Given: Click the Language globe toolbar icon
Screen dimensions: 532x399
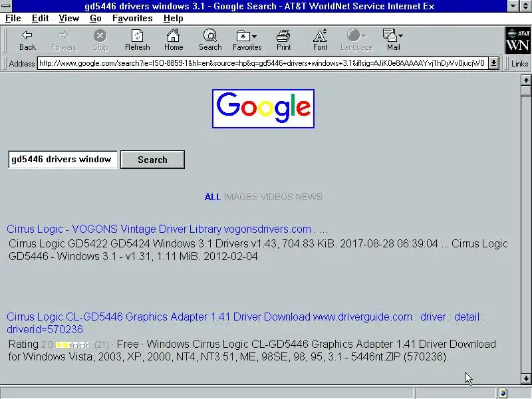Looking at the screenshot, I should pyautogui.click(x=353, y=35).
